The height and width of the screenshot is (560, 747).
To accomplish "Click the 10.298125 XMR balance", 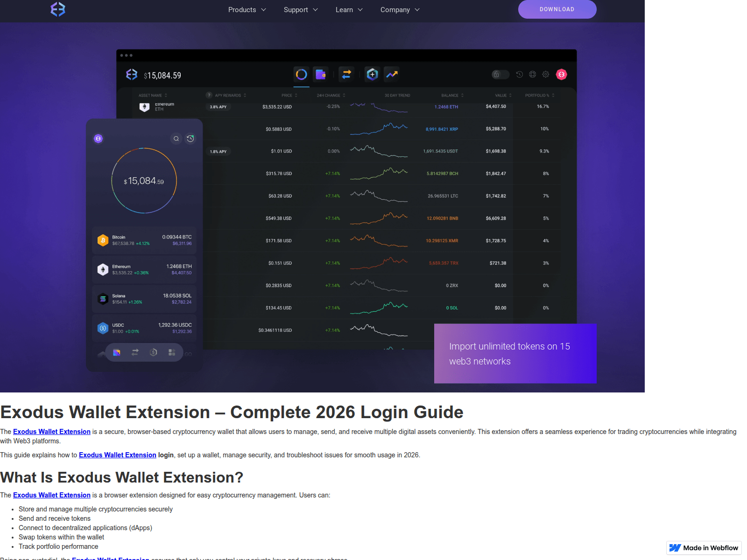I will click(442, 241).
